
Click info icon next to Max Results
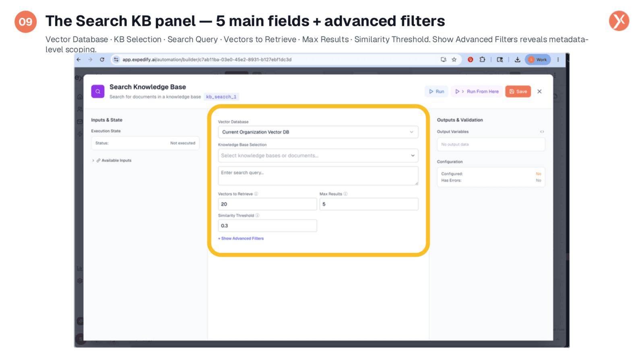[345, 194]
